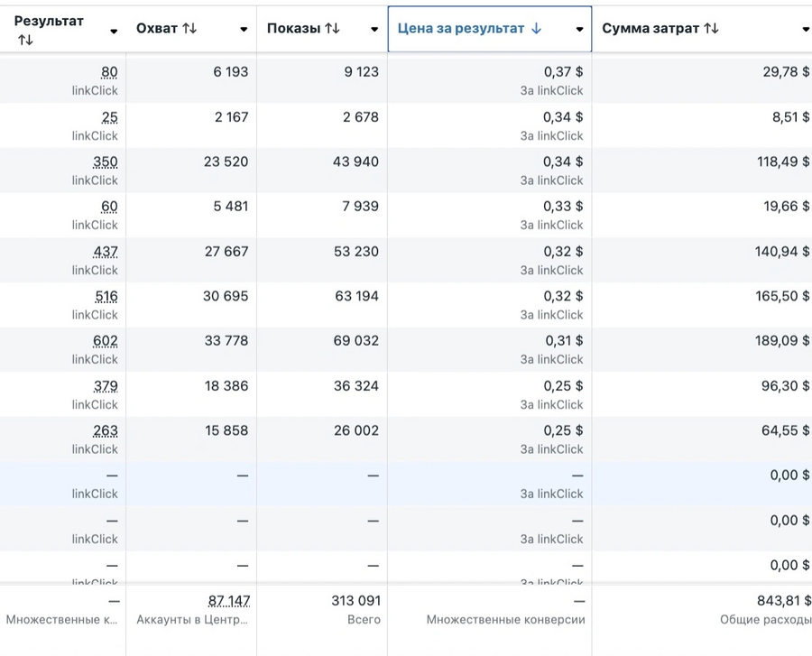The image size is (812, 656).
Task: Select reach cell 5 481
Action: click(231, 207)
